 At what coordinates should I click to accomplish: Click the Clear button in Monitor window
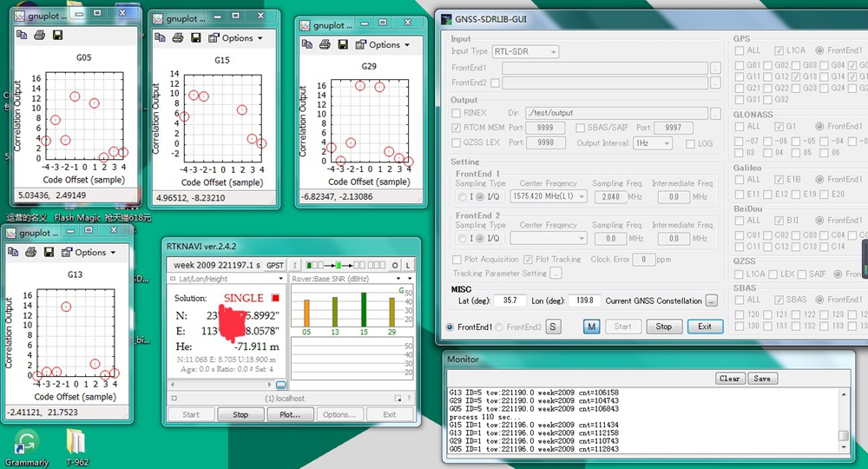[x=729, y=379]
